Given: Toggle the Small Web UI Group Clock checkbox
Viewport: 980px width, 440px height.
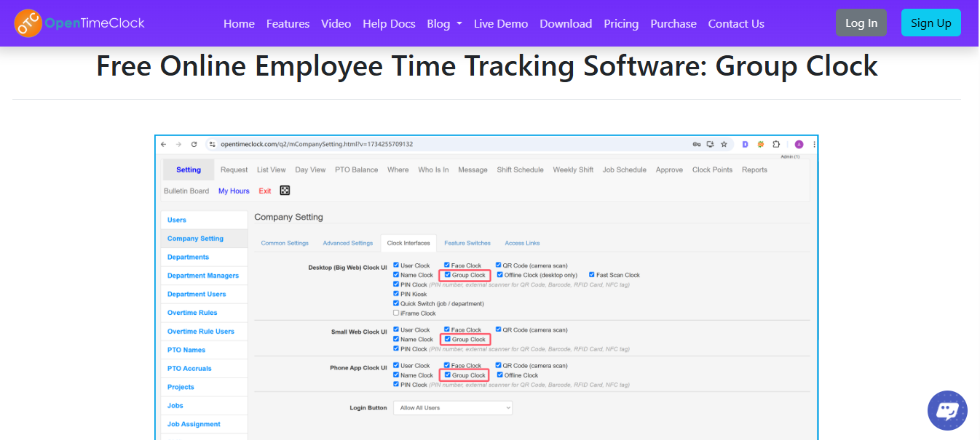Looking at the screenshot, I should [448, 339].
